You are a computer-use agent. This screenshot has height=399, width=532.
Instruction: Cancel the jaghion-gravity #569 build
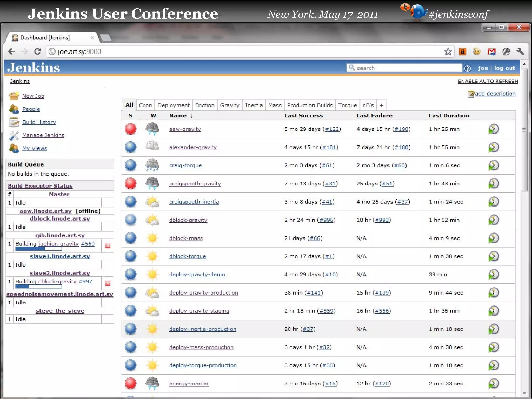click(108, 245)
